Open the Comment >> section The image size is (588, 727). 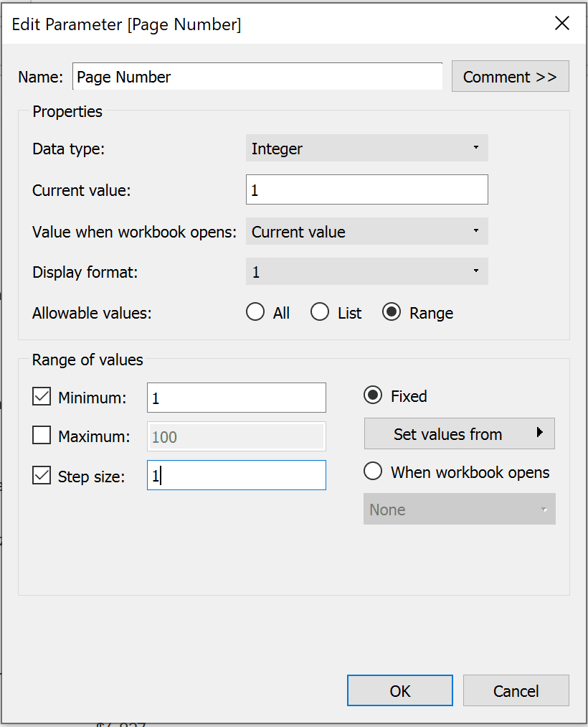pyautogui.click(x=510, y=76)
